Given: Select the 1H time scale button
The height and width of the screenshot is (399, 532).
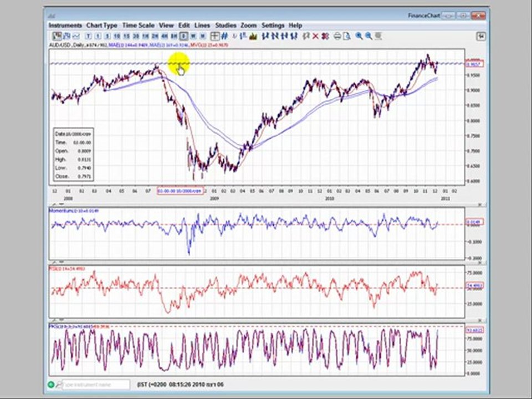Looking at the screenshot, I should coord(146,36).
